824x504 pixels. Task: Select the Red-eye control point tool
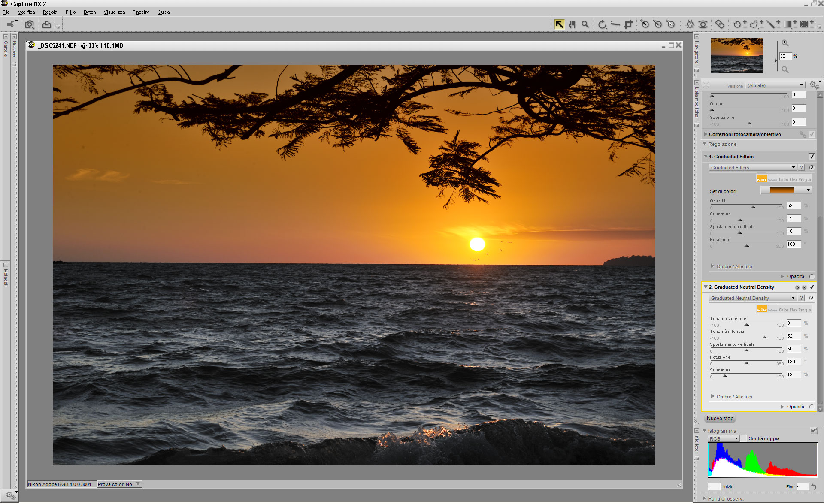[703, 24]
